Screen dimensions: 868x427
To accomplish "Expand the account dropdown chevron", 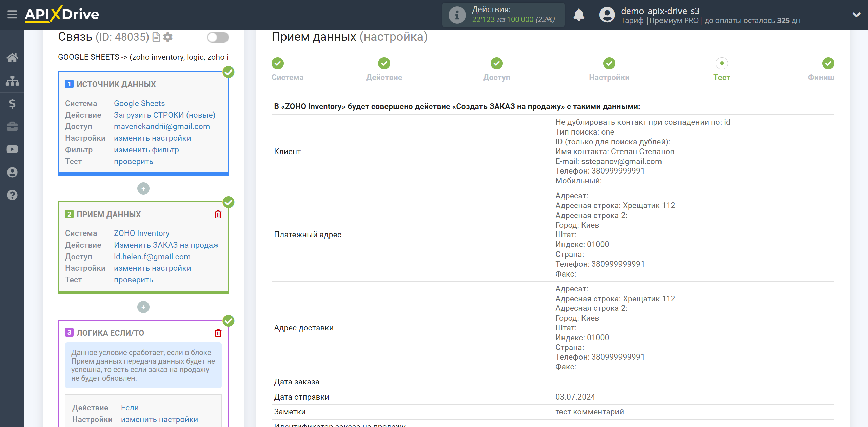I will pos(856,15).
